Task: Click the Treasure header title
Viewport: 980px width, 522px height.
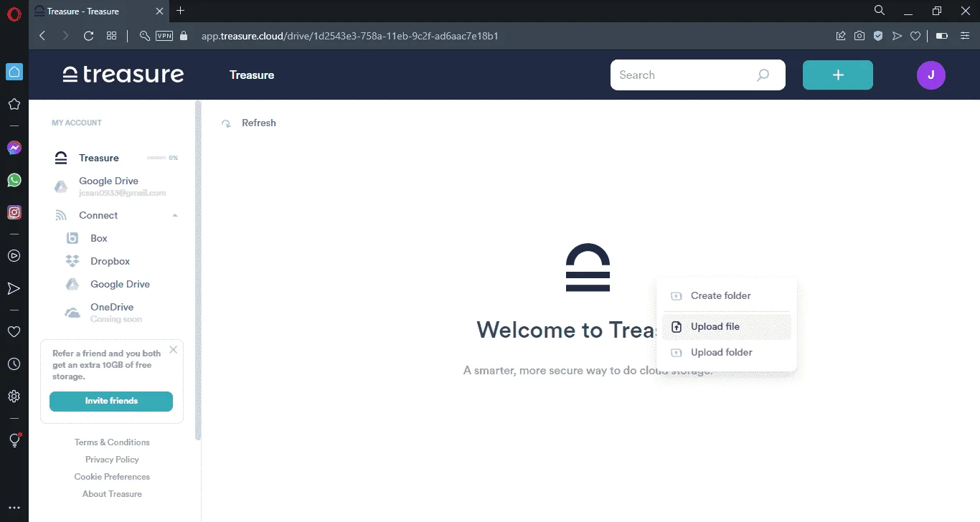Action: coord(252,75)
